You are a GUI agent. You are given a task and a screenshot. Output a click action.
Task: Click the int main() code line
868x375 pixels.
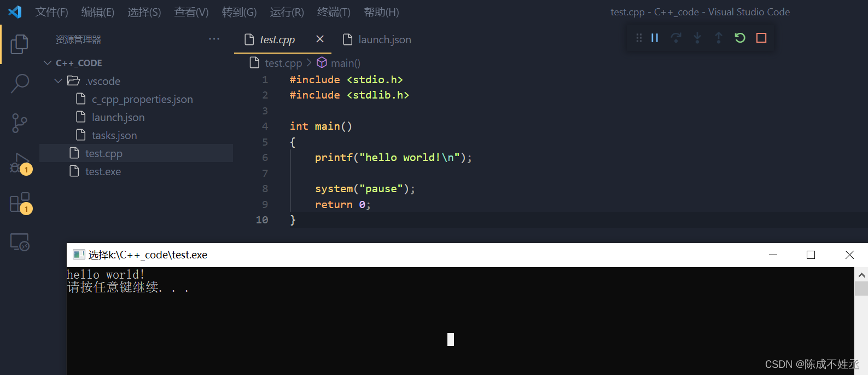(321, 126)
